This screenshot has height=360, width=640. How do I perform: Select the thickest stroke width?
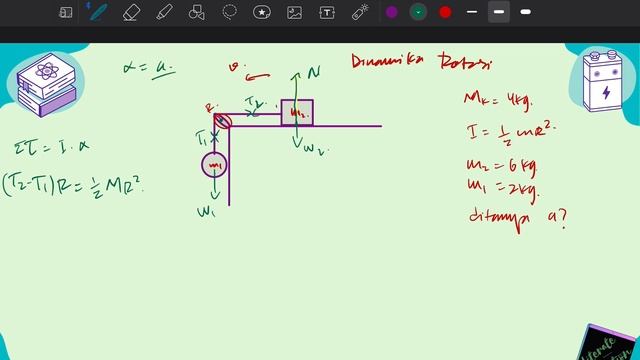[526, 12]
